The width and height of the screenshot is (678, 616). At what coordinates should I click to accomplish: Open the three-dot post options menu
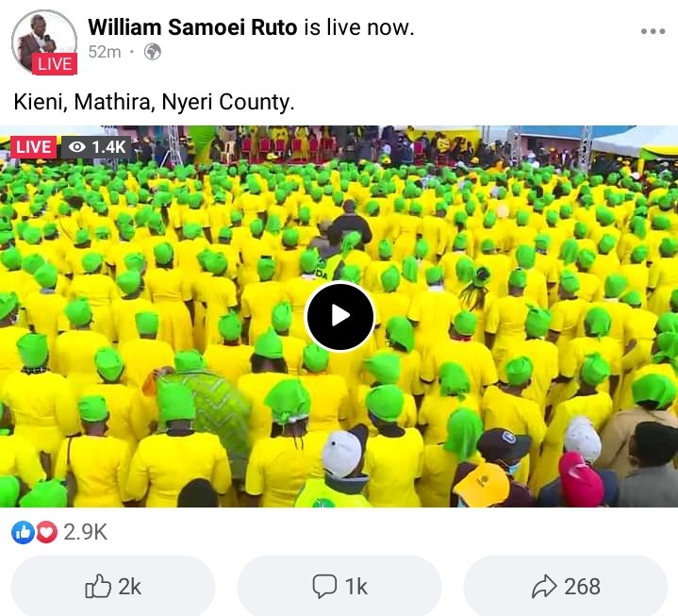pyautogui.click(x=653, y=31)
